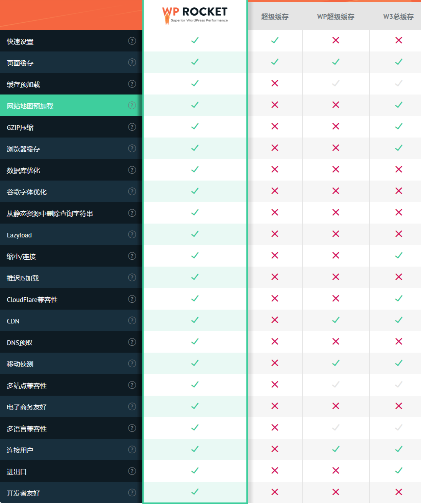Screen dimensions: 421x504
Task: Click the question mark beside CDN
Action: click(x=132, y=320)
